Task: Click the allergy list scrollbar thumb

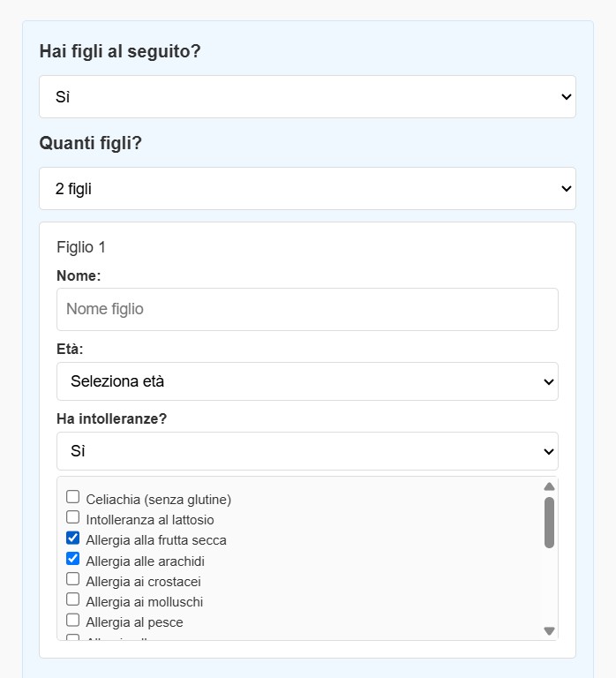Action: pos(549,523)
